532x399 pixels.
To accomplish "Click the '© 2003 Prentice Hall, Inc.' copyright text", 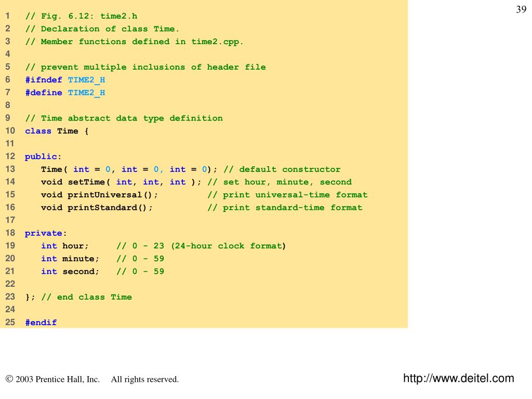I will point(52,379).
